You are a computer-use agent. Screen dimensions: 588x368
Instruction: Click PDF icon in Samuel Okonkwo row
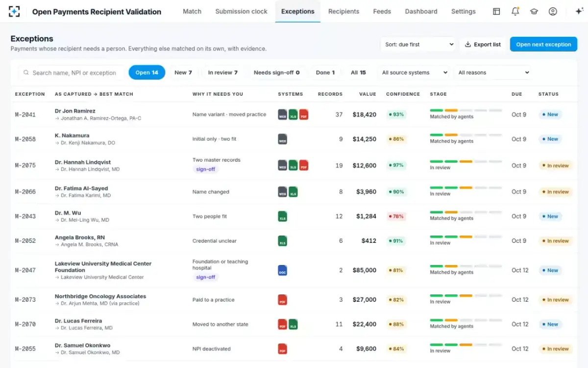283,349
